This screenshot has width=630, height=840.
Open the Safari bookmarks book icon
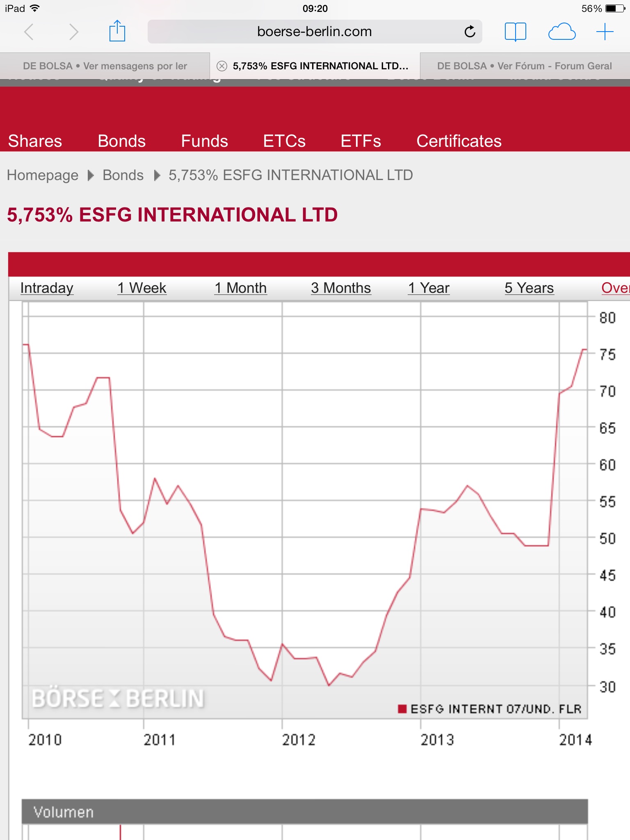tap(515, 32)
